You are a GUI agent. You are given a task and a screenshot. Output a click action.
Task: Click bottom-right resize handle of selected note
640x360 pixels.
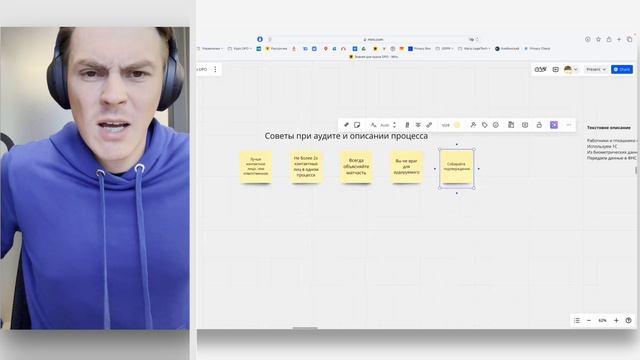coord(473,188)
